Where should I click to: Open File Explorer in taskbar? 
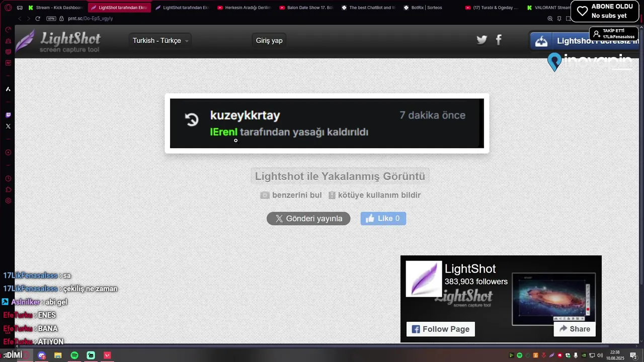[58, 355]
